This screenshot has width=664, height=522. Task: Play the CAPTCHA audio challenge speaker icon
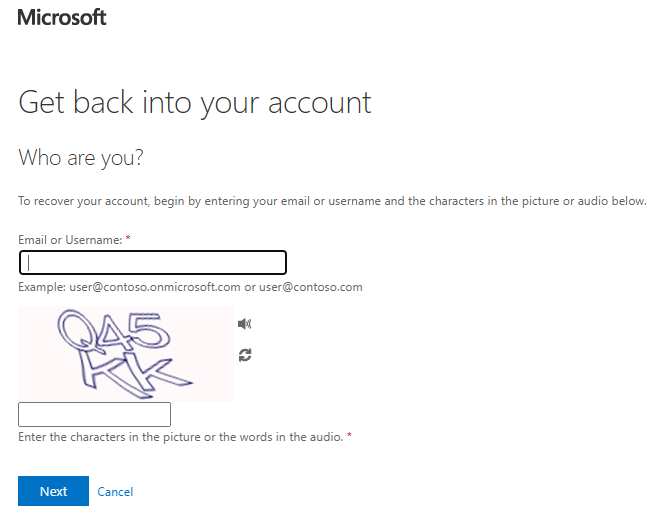click(x=245, y=323)
